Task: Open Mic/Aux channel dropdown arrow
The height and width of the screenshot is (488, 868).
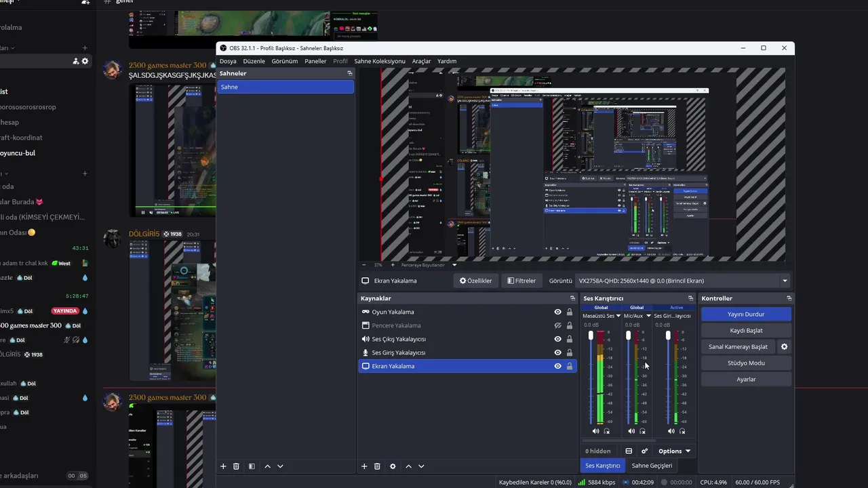Action: pyautogui.click(x=648, y=316)
